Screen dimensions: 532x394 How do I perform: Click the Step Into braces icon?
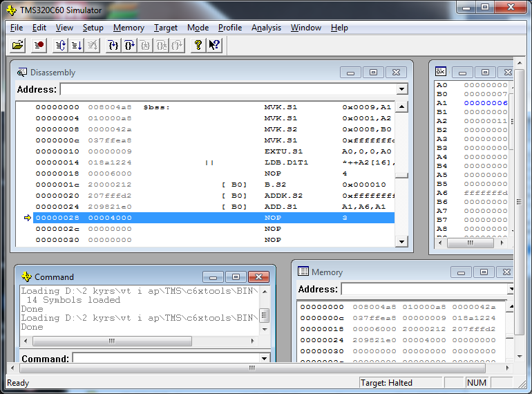point(113,45)
